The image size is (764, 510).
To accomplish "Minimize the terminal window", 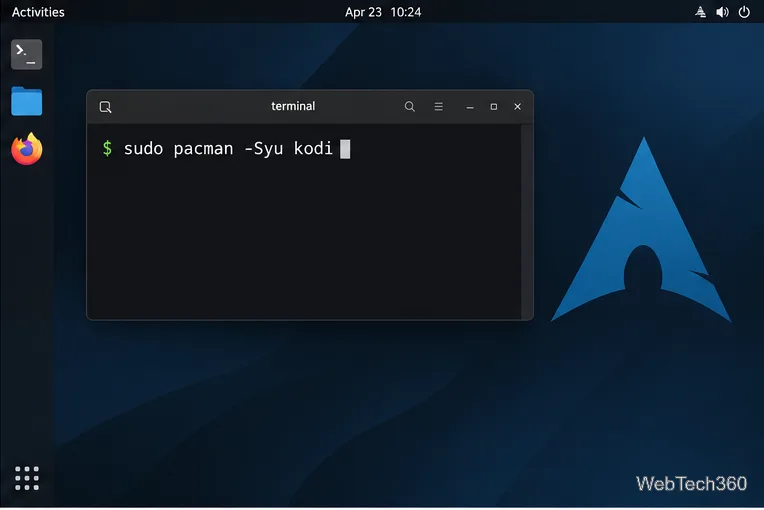I will click(470, 107).
